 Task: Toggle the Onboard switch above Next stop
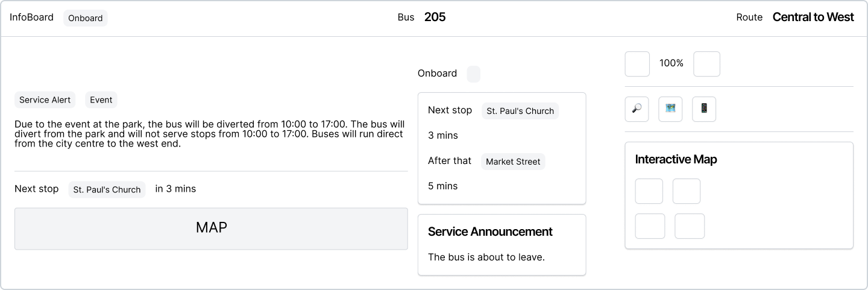[474, 74]
